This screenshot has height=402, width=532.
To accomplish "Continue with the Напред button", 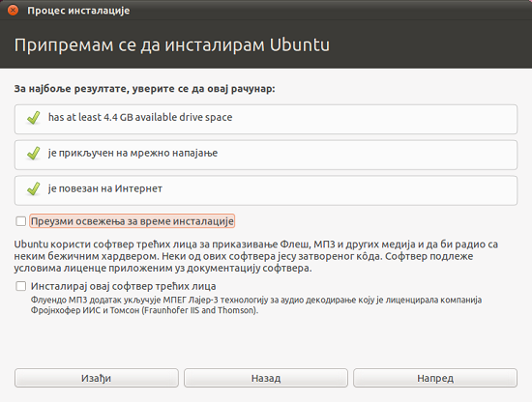I will point(435,378).
